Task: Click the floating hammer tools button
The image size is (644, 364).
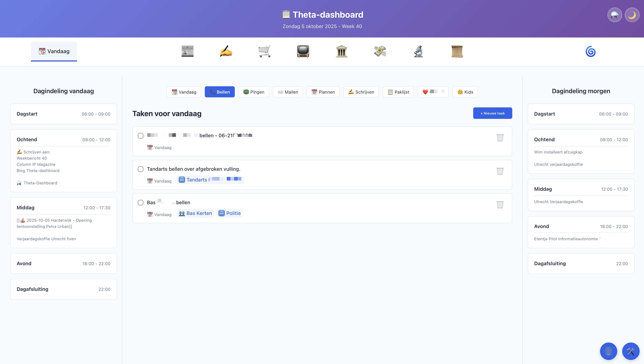Action: click(x=631, y=351)
